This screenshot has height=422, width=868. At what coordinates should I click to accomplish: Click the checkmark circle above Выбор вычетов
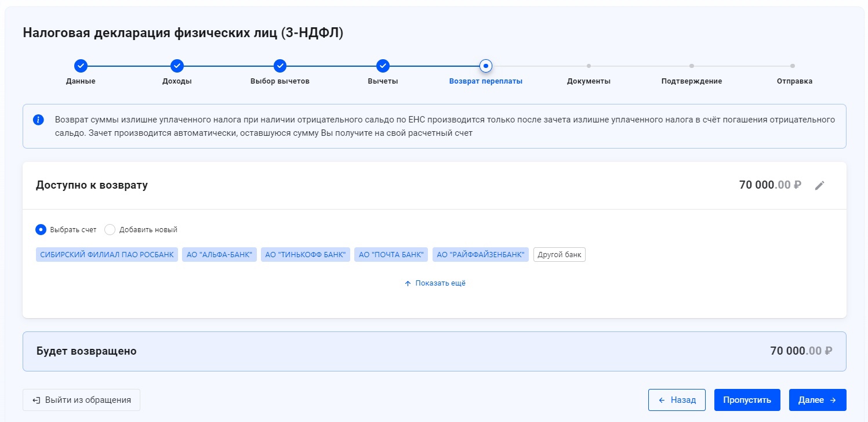click(280, 66)
